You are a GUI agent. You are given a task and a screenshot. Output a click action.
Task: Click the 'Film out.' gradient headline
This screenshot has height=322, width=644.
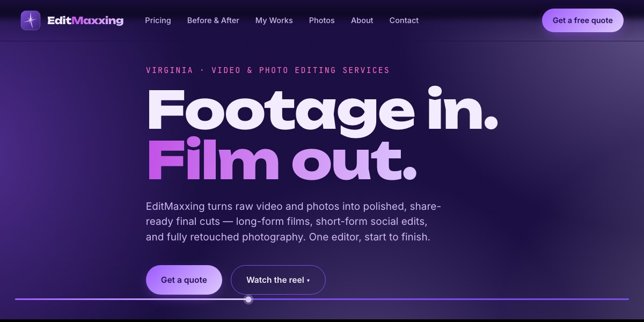pyautogui.click(x=281, y=159)
